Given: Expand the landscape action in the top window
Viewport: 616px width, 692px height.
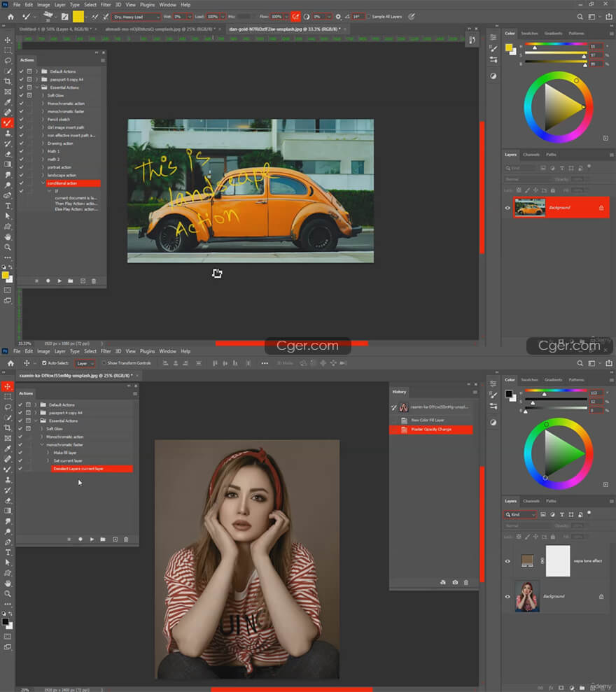Looking at the screenshot, I should (x=43, y=175).
